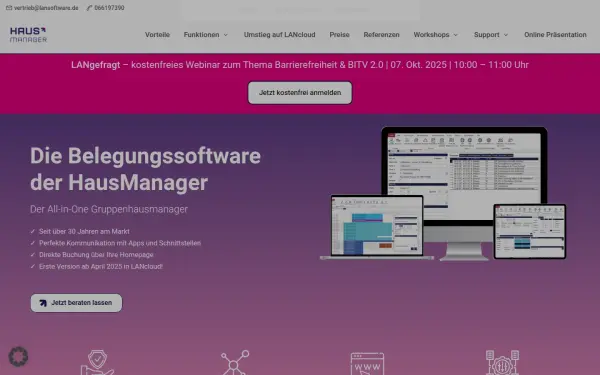The width and height of the screenshot is (600, 375).
Task: Open the Support menu item
Action: tap(486, 34)
